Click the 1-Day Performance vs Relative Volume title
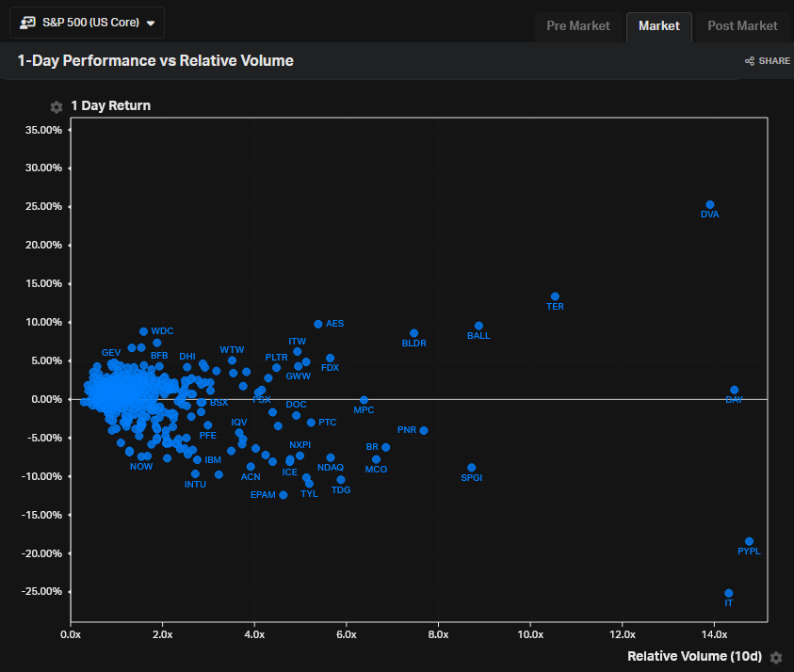Screen dimensions: 794x672 tap(155, 61)
